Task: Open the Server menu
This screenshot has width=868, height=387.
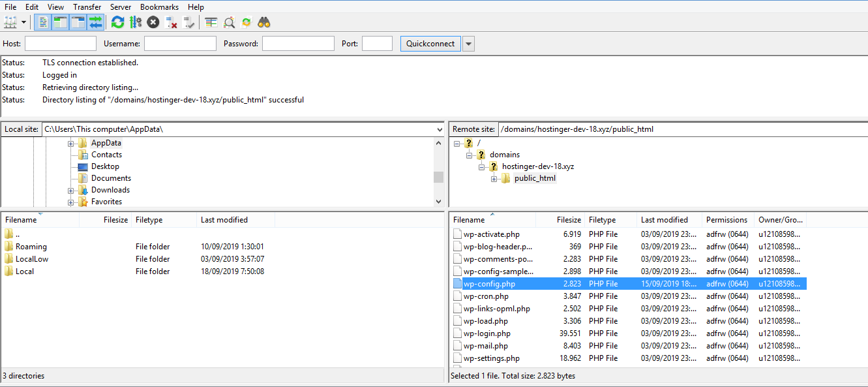Action: [121, 7]
